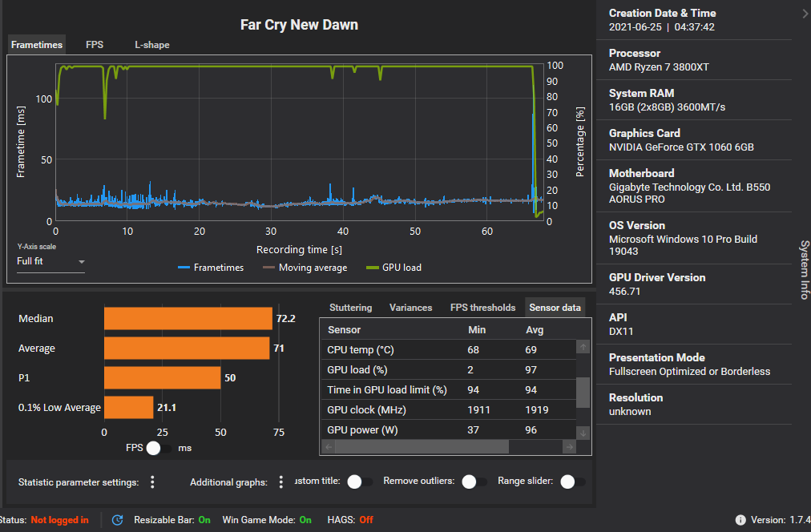
Task: Click the API DX11 value
Action: [x=621, y=332]
